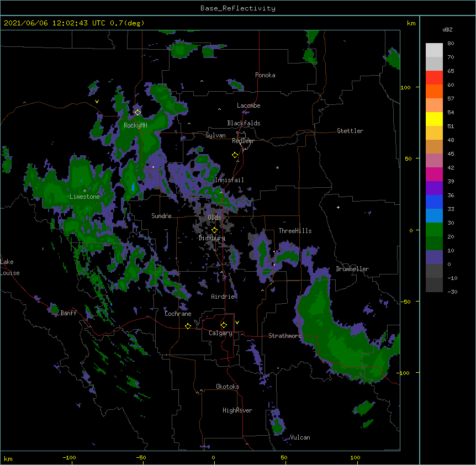Viewport: 476px width, 465px height.
Task: Click the Airdrie city label
Action: (223, 297)
